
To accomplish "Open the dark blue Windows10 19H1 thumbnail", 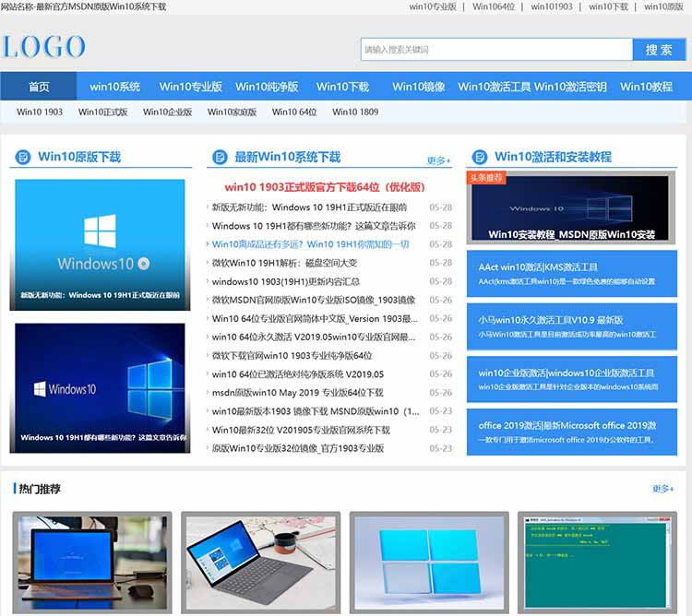I will (101, 388).
